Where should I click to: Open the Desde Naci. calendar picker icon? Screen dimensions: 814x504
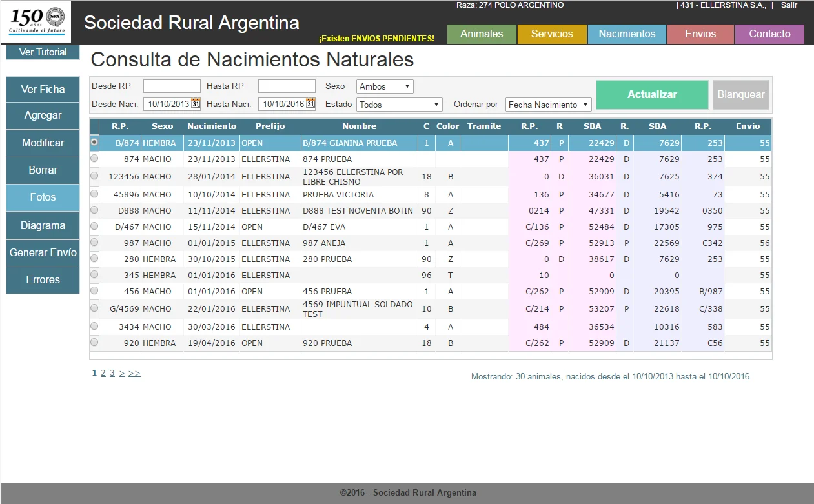point(196,104)
